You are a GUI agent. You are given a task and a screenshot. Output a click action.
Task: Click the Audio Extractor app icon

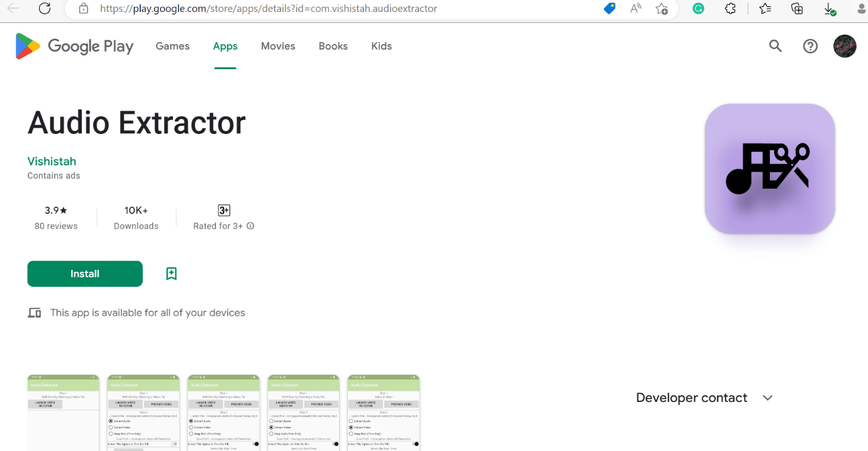click(x=770, y=169)
